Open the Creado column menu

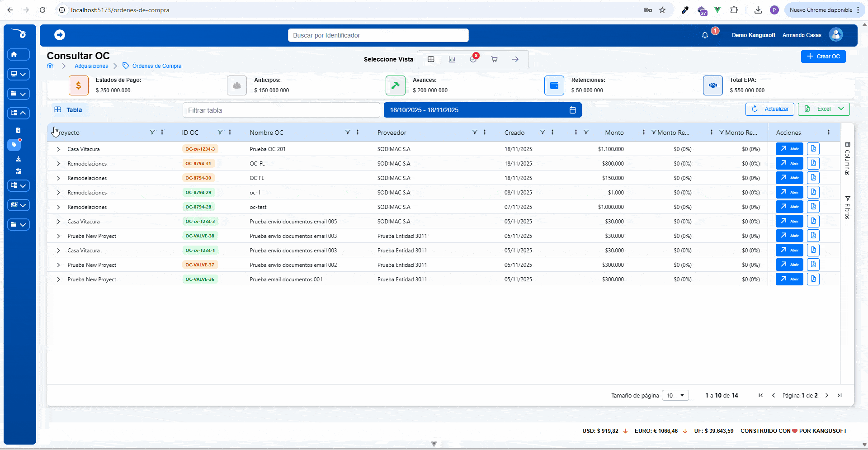click(x=552, y=132)
